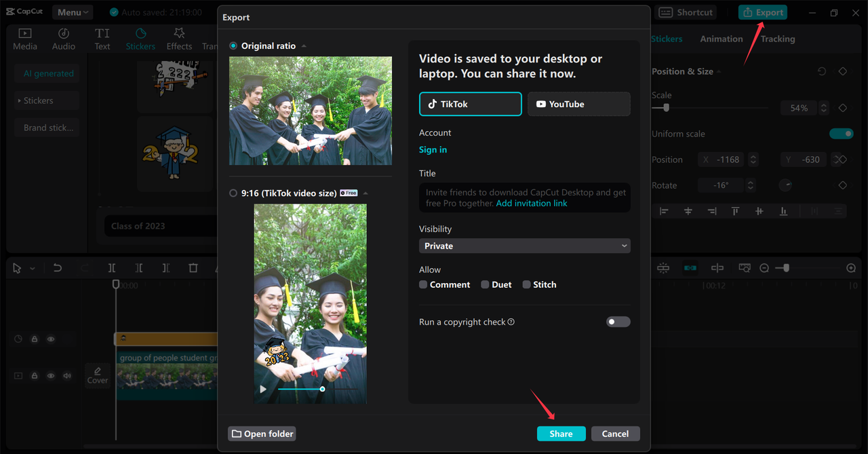Viewport: 868px width, 454px height.
Task: Click the Scale percentage stepper arrows
Action: coord(823,108)
